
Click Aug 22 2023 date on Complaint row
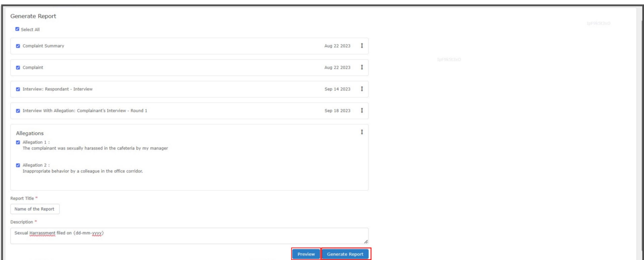click(x=337, y=68)
